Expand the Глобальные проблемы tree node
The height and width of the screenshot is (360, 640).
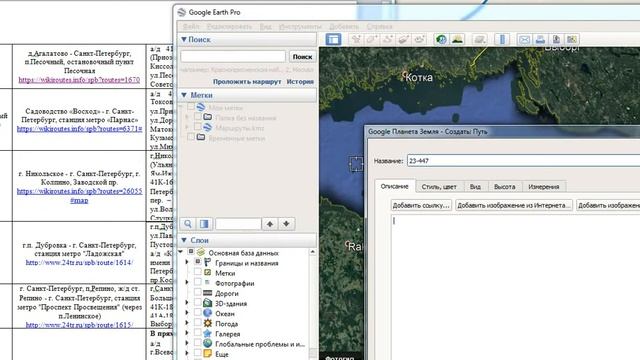click(187, 344)
